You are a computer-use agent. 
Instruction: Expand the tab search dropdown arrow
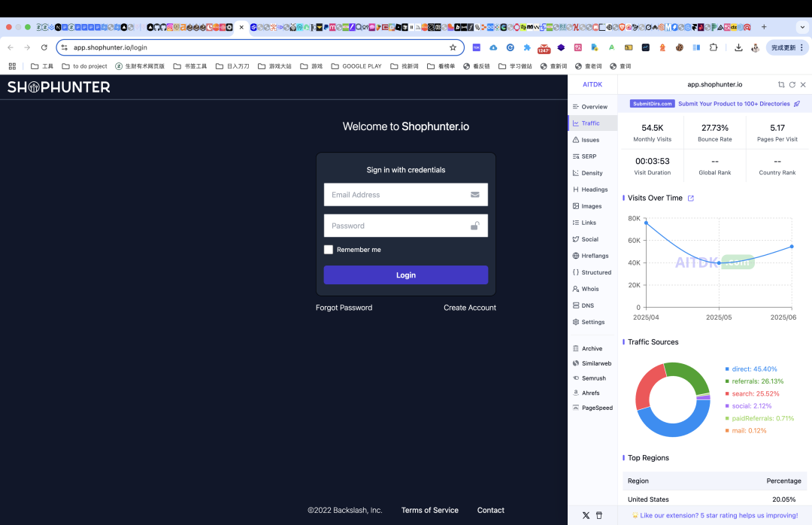[x=803, y=27]
